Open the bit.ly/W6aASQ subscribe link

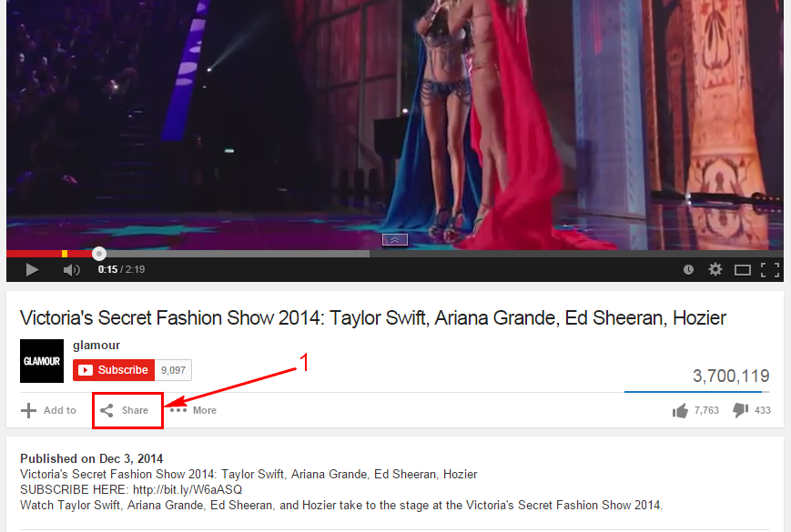(x=188, y=489)
